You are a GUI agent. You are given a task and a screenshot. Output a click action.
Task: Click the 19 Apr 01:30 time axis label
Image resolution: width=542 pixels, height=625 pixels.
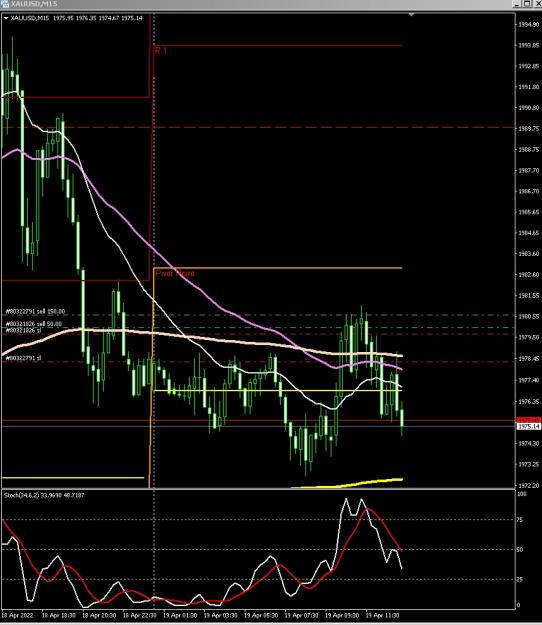click(x=180, y=615)
